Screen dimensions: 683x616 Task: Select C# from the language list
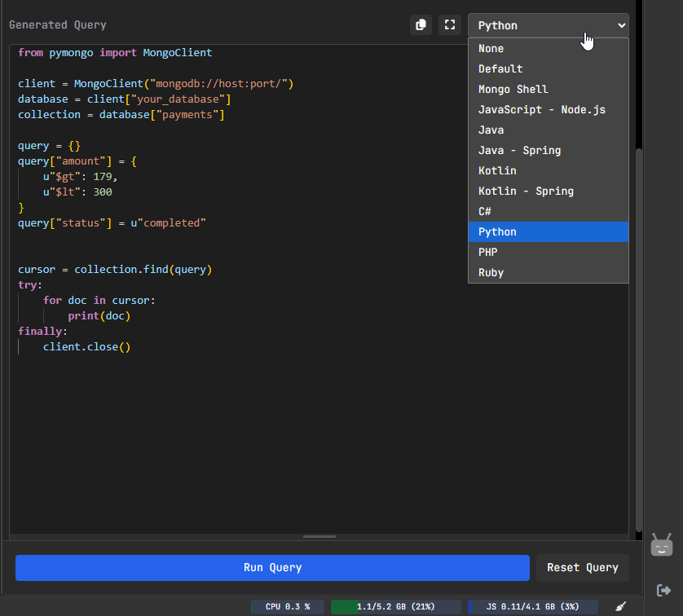tap(548, 212)
